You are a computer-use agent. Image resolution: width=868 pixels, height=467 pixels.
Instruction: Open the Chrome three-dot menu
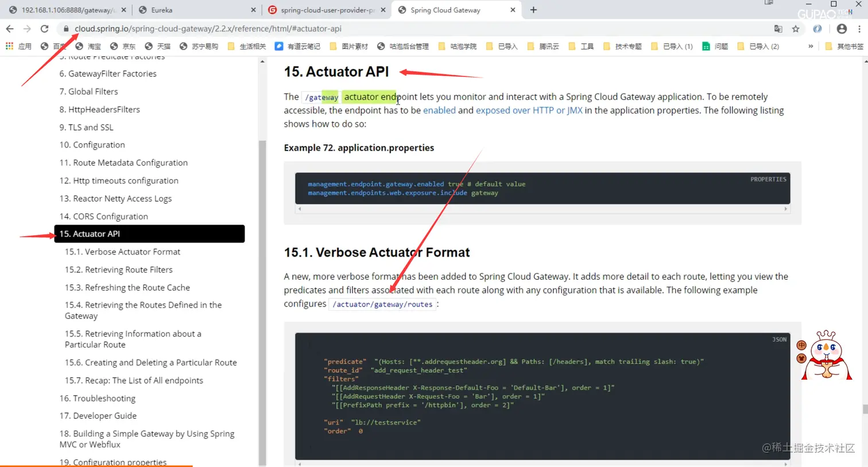[x=859, y=29]
